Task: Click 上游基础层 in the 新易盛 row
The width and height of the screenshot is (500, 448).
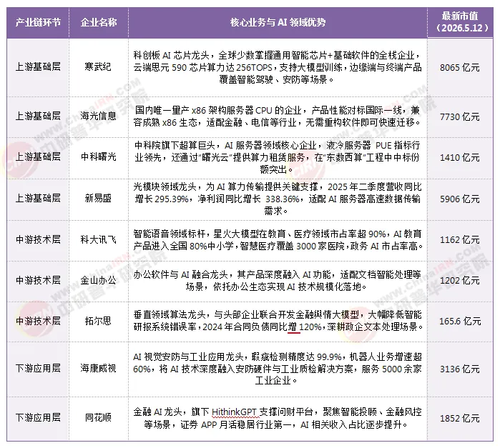Action: point(38,198)
